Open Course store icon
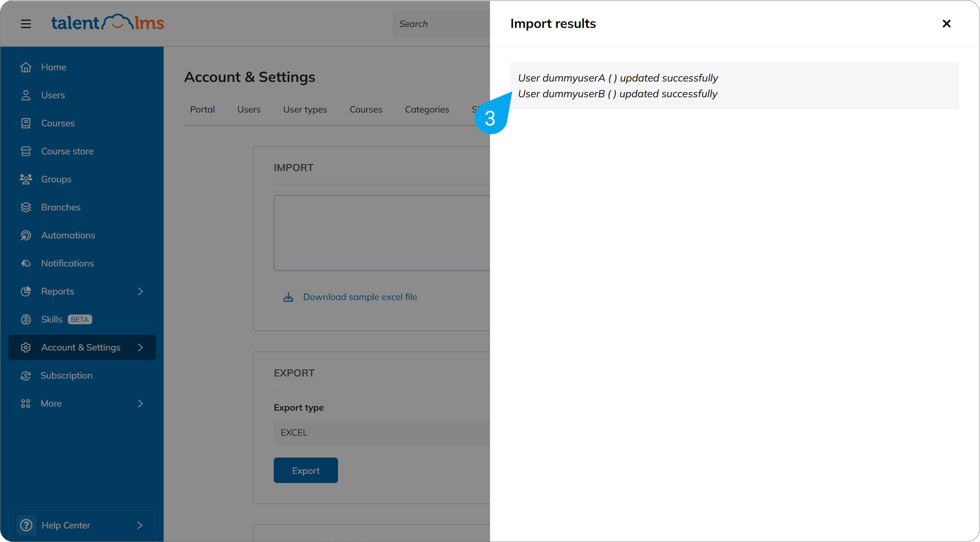The height and width of the screenshot is (542, 980). (x=26, y=151)
